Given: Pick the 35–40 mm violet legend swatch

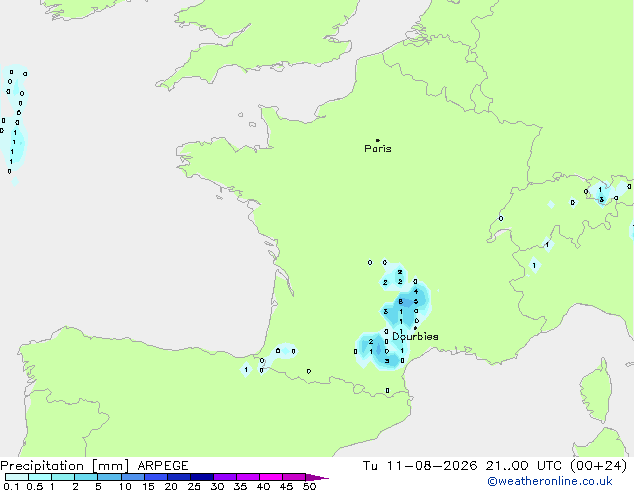Looking at the screenshot, I should point(248,477).
